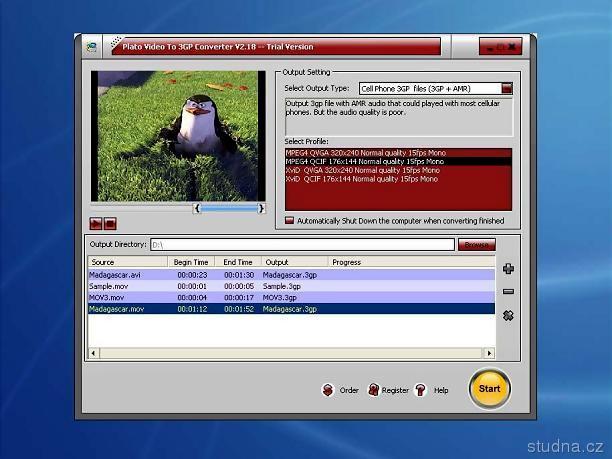Open the Order purchase icon
The height and width of the screenshot is (459, 612).
[x=327, y=390]
